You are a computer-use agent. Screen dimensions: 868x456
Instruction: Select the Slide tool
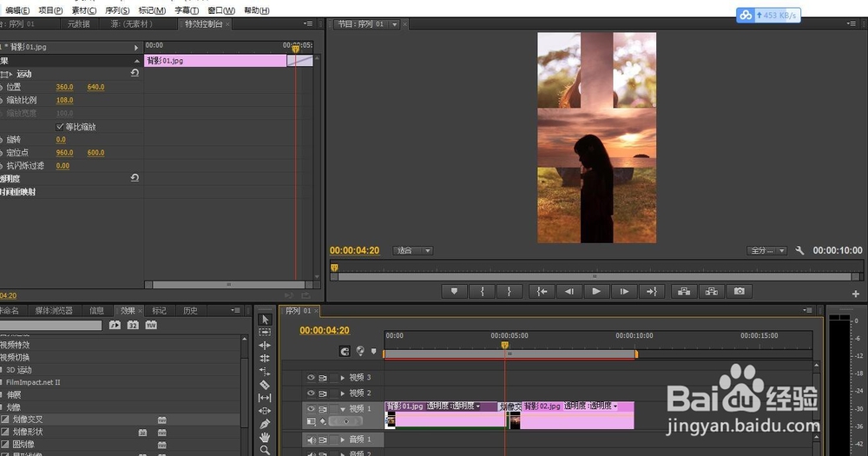click(x=265, y=411)
